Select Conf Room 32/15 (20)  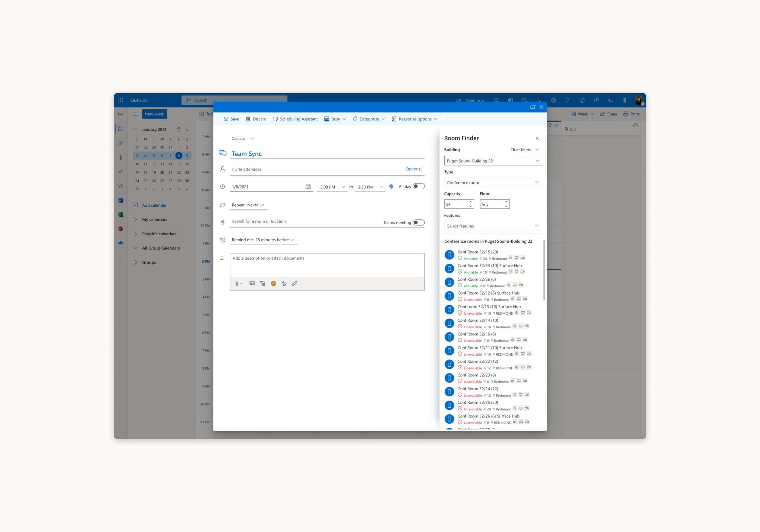coord(492,255)
